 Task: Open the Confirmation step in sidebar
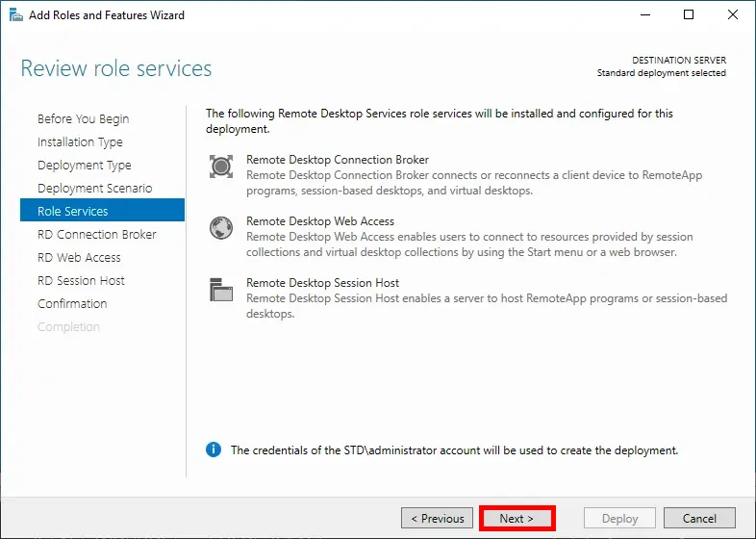tap(72, 304)
